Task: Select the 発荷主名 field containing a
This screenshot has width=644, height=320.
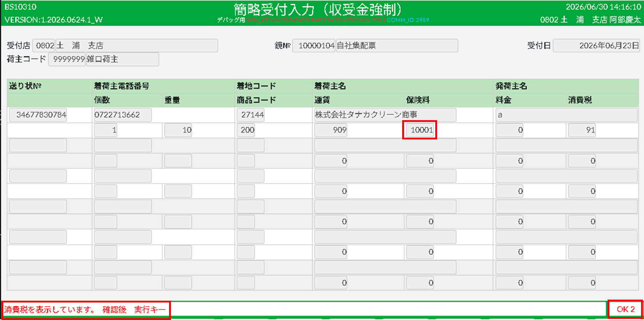Action: pos(567,115)
